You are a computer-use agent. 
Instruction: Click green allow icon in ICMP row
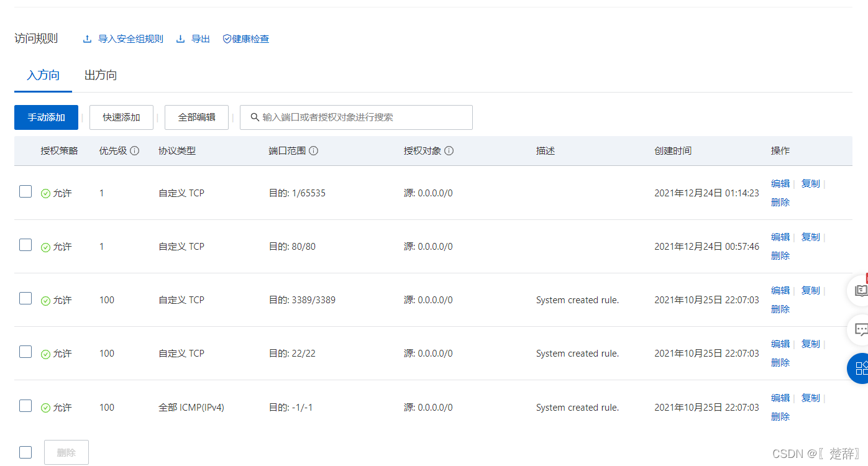coord(45,408)
